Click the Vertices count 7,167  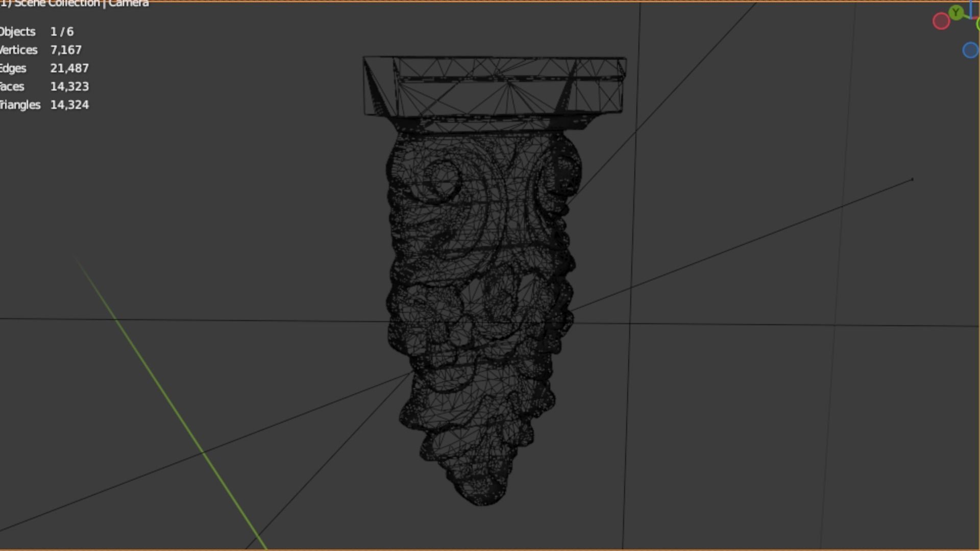(x=66, y=50)
